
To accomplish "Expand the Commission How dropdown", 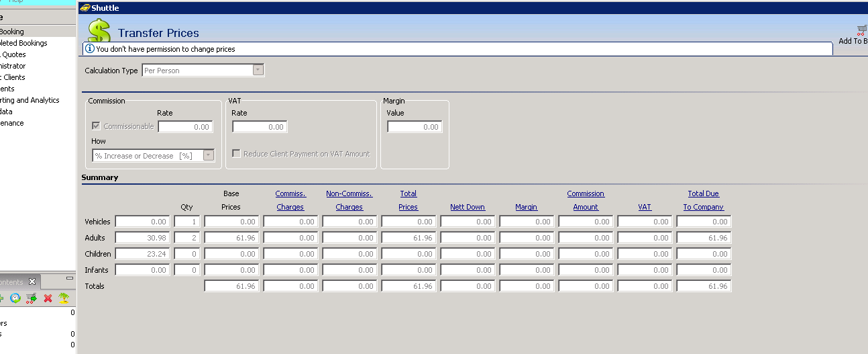I will 208,155.
